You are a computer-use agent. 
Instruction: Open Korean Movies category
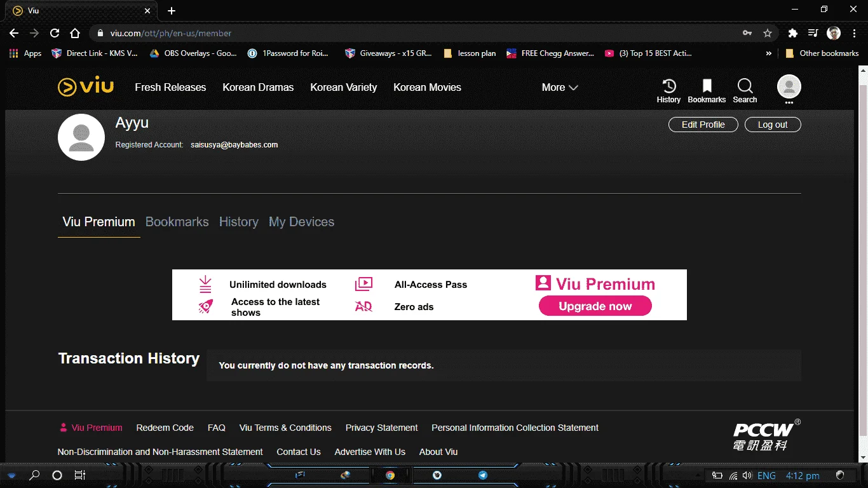[427, 88]
